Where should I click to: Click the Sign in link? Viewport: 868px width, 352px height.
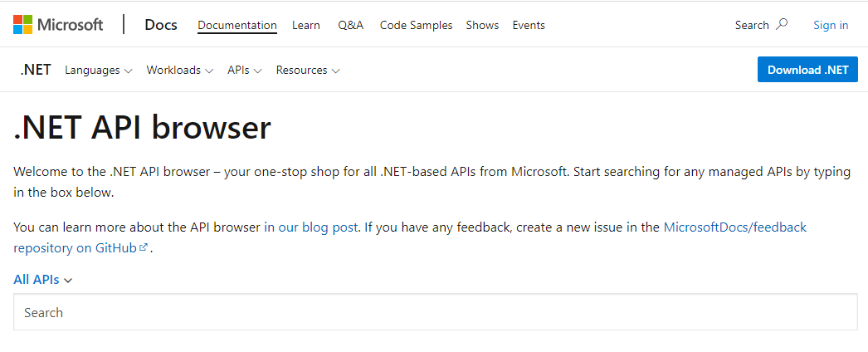[x=831, y=25]
